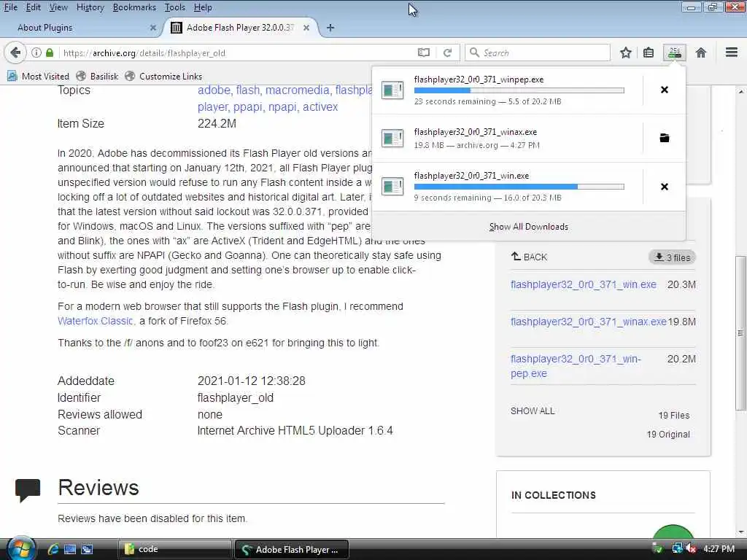Click the IN COLLECTIONS heading
This screenshot has height=560, width=747.
(553, 495)
